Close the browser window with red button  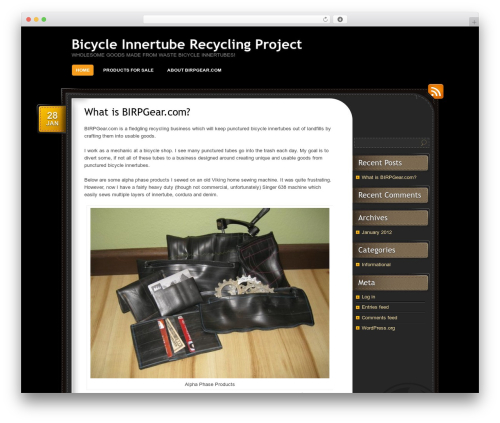click(29, 19)
